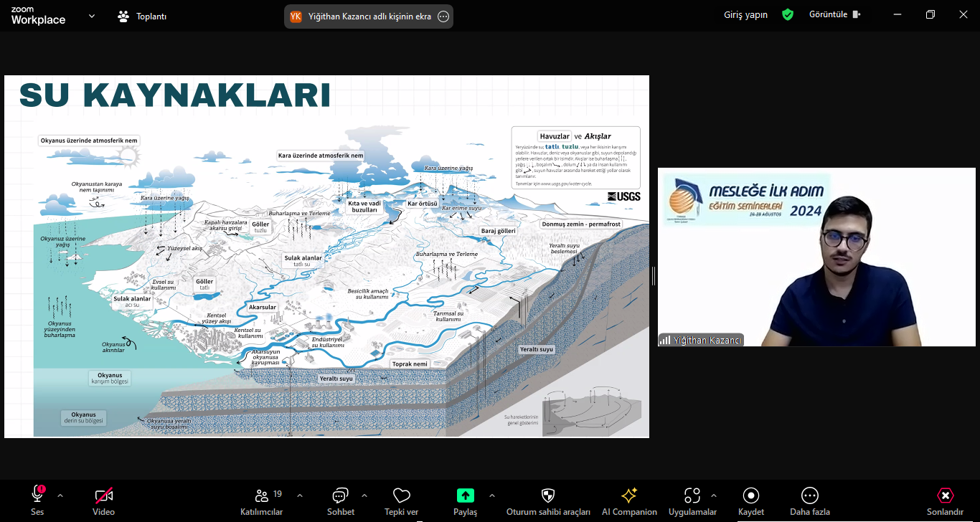The height and width of the screenshot is (522, 980).
Task: Start recording with the Kaydet button
Action: point(751,495)
